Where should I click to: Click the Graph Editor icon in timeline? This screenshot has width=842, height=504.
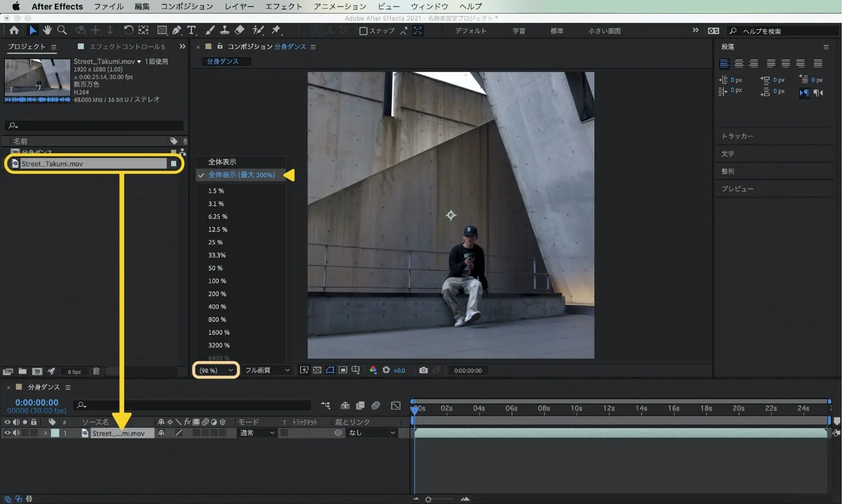pos(396,405)
